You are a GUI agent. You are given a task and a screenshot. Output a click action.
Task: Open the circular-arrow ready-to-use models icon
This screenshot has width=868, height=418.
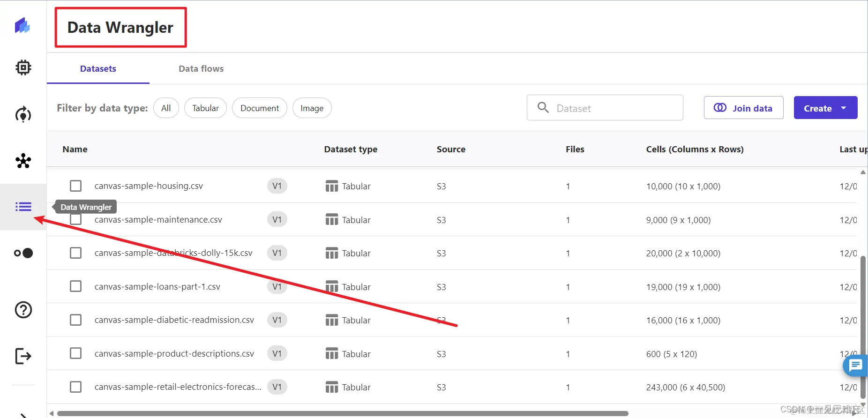point(23,114)
